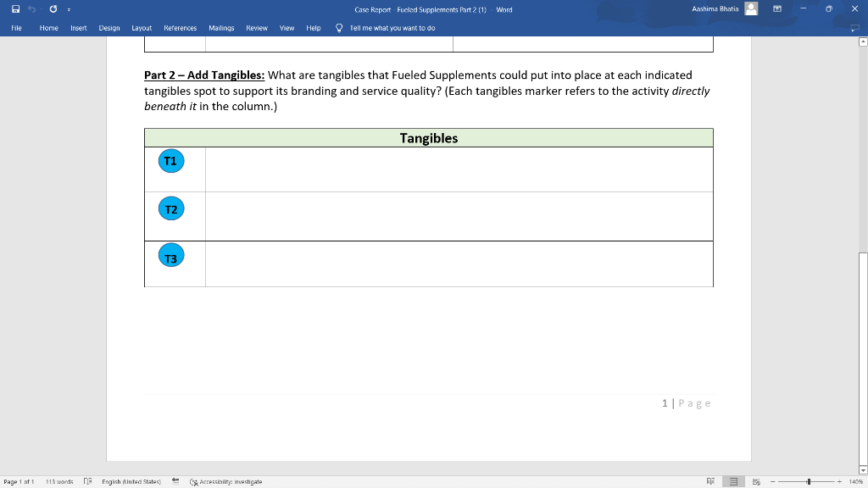
Task: Click the proofing book icon in status bar
Action: 87,481
